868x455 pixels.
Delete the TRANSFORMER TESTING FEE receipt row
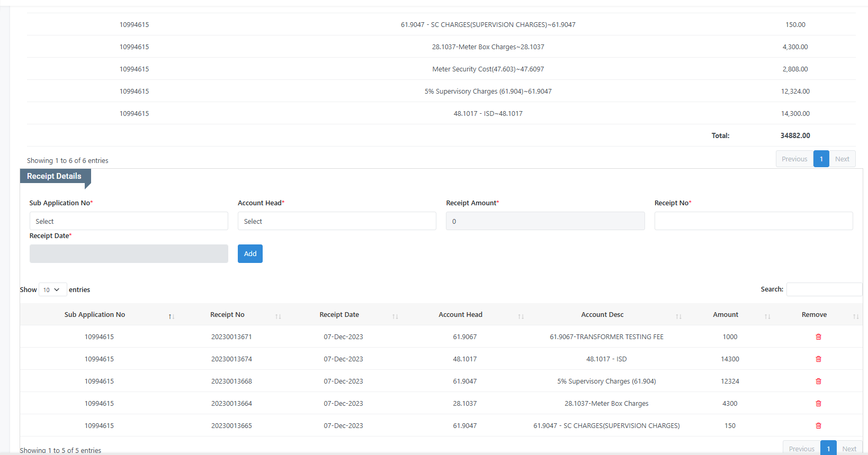[818, 337]
